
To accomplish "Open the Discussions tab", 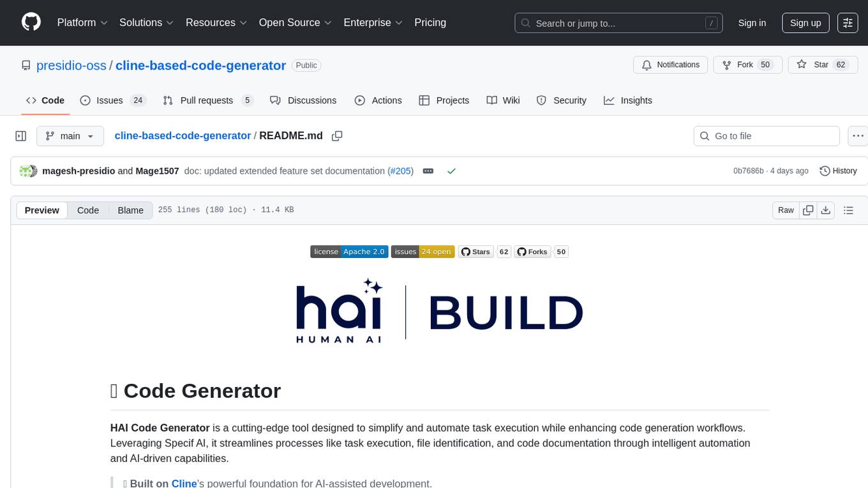I will click(303, 100).
